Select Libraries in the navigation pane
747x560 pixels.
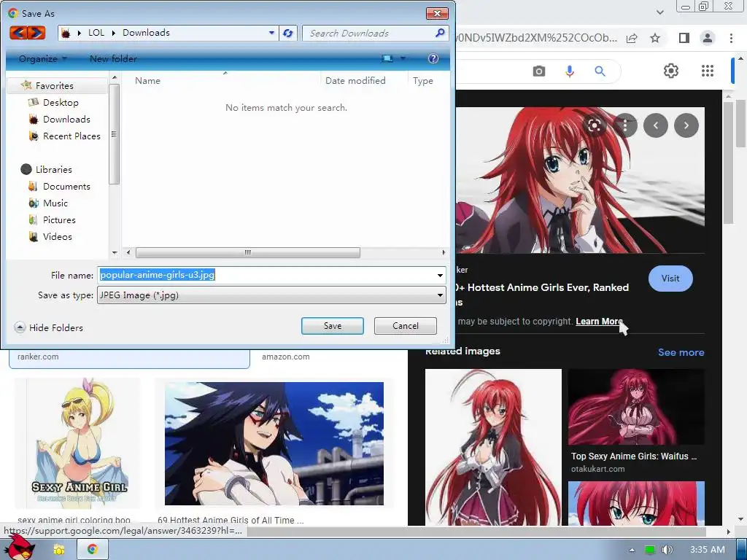[53, 169]
